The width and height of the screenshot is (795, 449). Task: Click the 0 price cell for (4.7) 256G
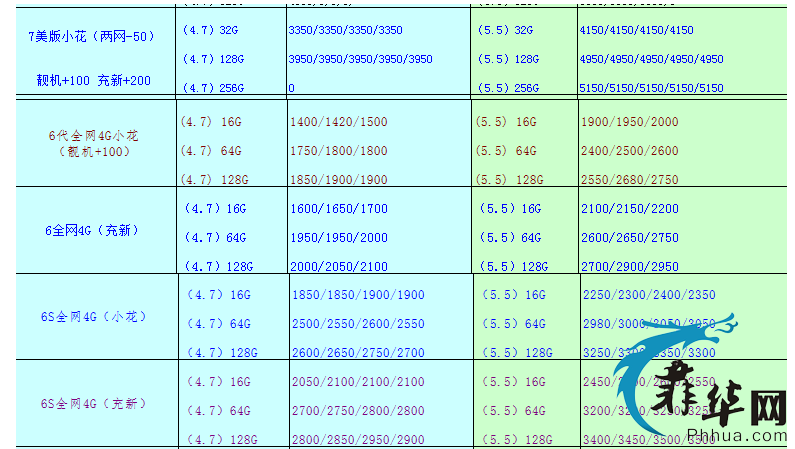pos(291,88)
